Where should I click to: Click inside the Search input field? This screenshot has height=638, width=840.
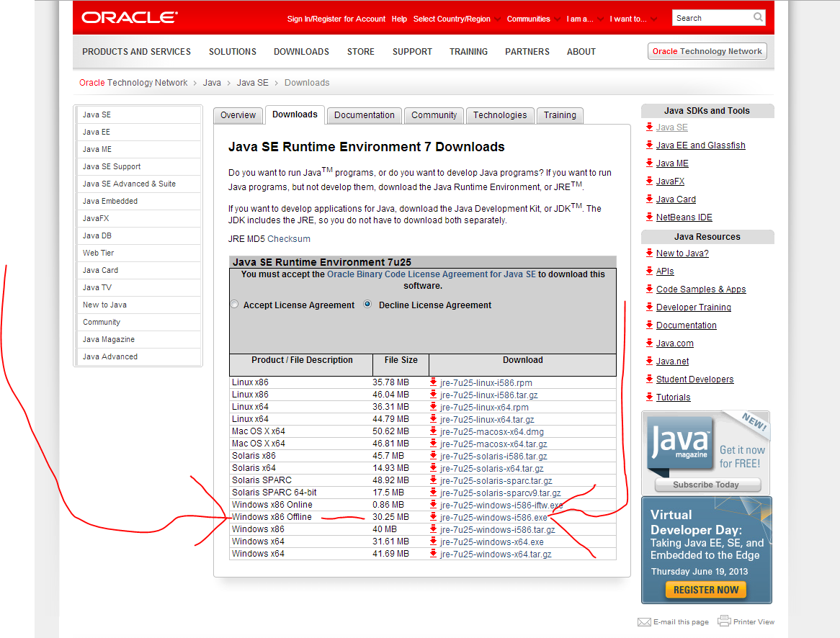tap(712, 18)
